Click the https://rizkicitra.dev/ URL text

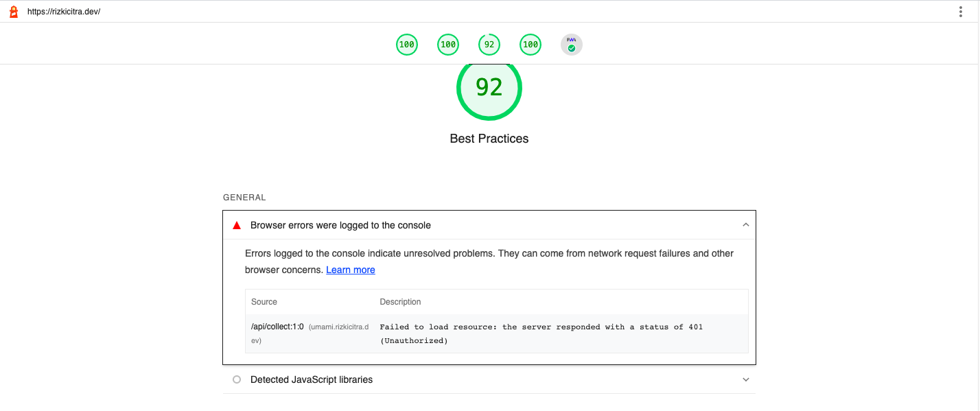[65, 11]
